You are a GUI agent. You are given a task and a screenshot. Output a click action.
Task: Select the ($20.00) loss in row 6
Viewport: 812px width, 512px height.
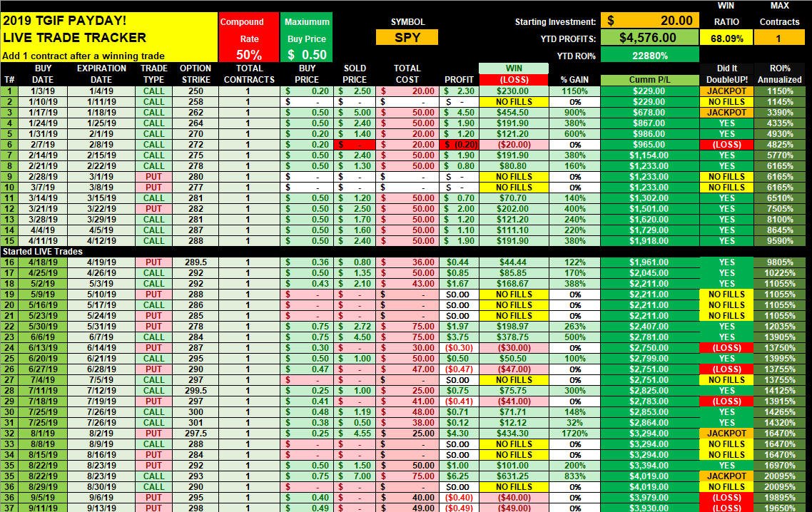pyautogui.click(x=514, y=145)
